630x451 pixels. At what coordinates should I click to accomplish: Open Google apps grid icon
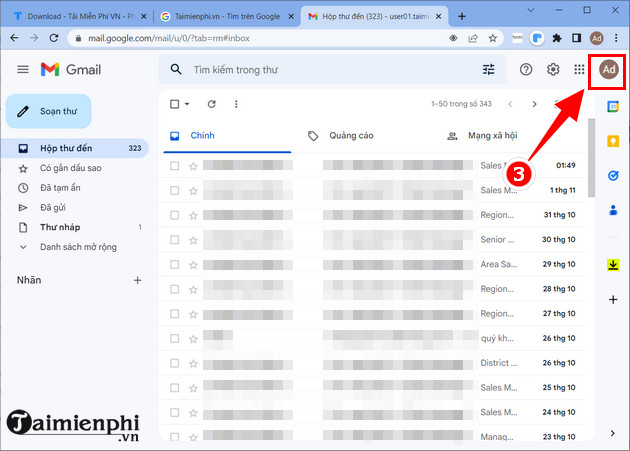579,70
